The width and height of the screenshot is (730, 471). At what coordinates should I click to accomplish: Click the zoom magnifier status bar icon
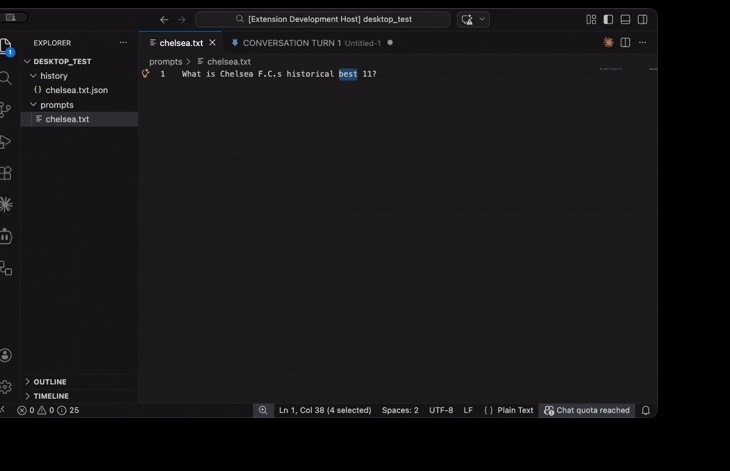pos(263,410)
